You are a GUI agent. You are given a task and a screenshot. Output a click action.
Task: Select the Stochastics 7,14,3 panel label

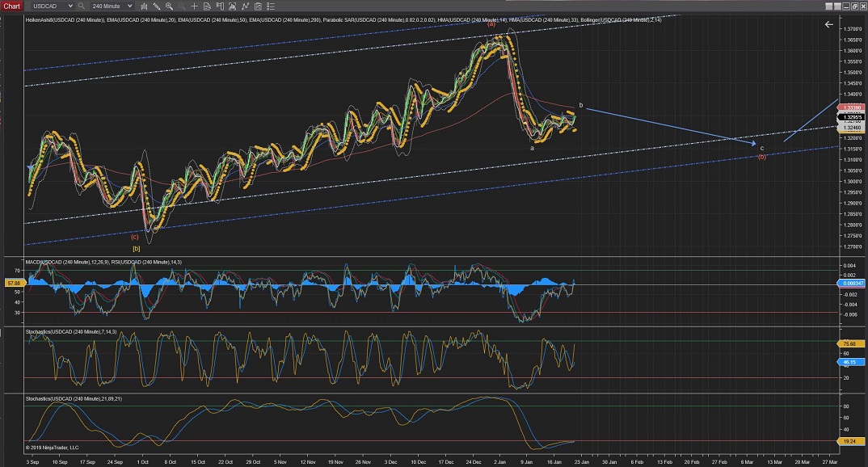(71, 332)
